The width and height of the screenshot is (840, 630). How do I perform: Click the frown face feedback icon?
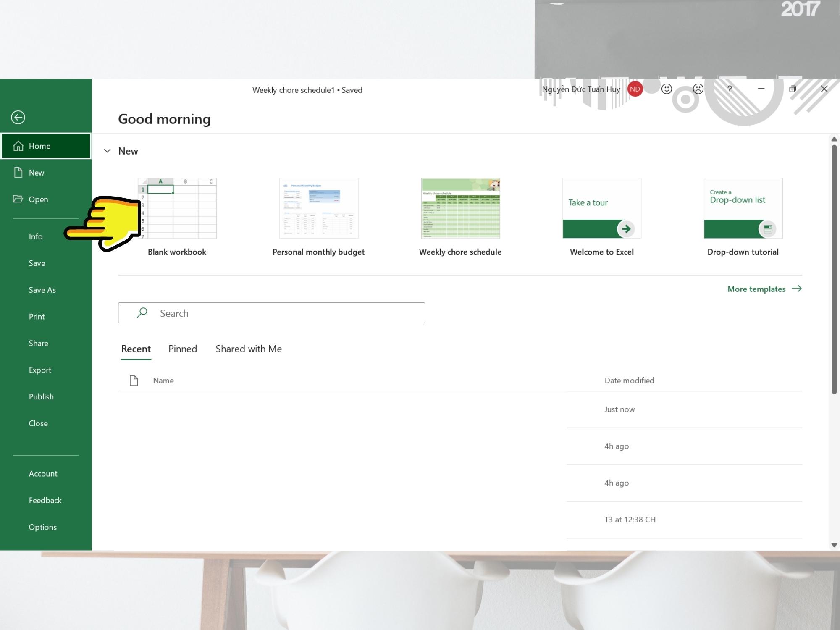point(698,89)
